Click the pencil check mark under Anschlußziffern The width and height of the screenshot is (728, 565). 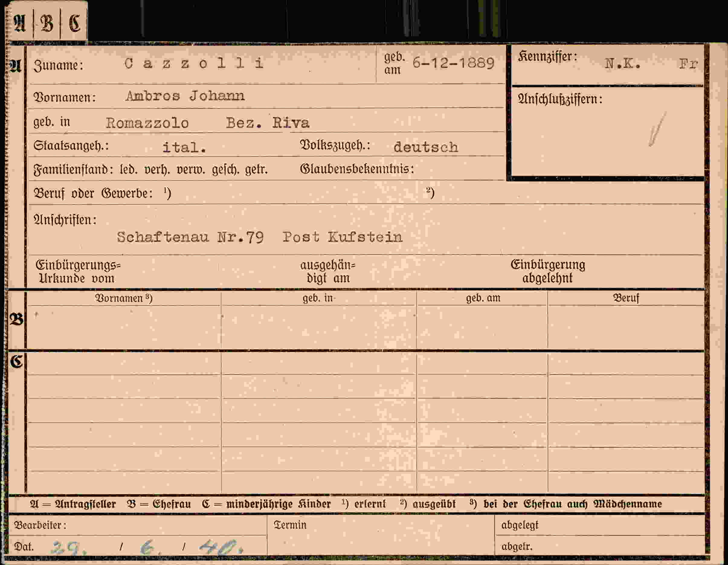[657, 129]
